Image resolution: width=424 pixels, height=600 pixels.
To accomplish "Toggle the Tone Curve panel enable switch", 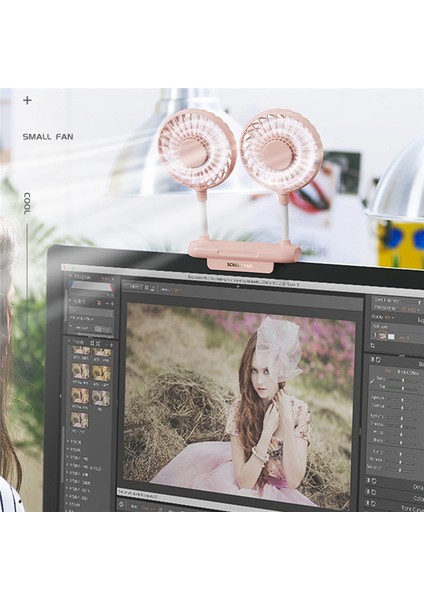I will point(368,503).
